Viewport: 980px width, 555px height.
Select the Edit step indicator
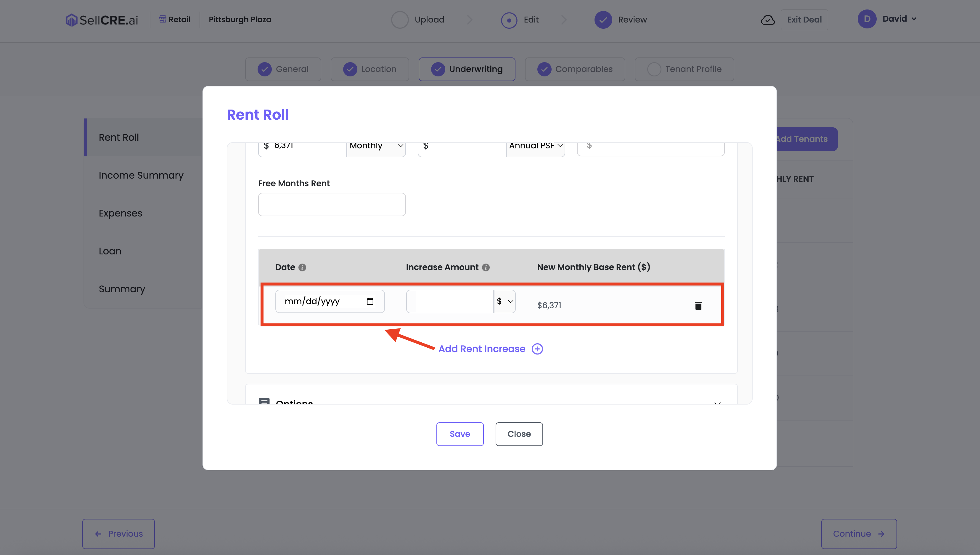(x=509, y=20)
